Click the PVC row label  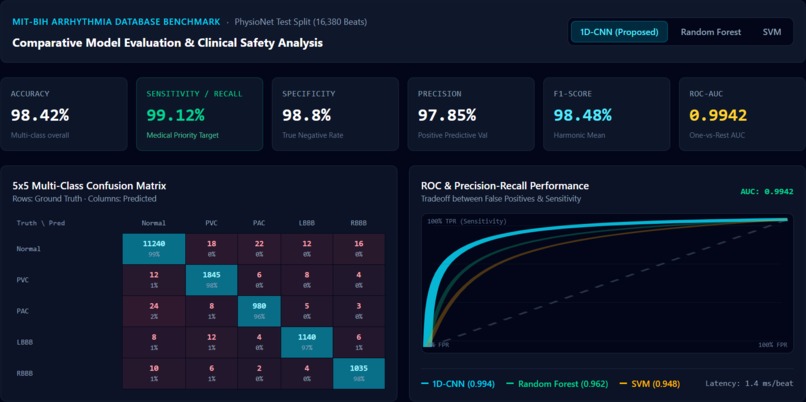23,280
